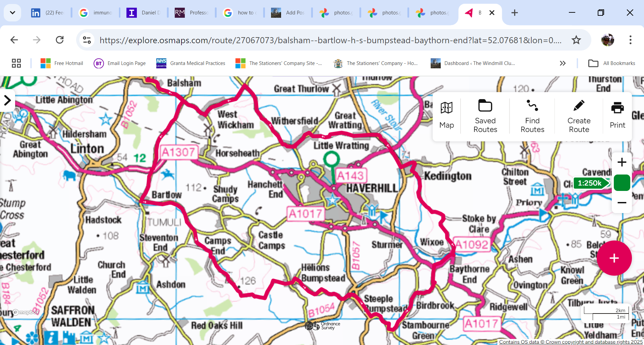Open the All Bookmarks folder
Viewport: 644px width, 345px height.
pos(611,63)
